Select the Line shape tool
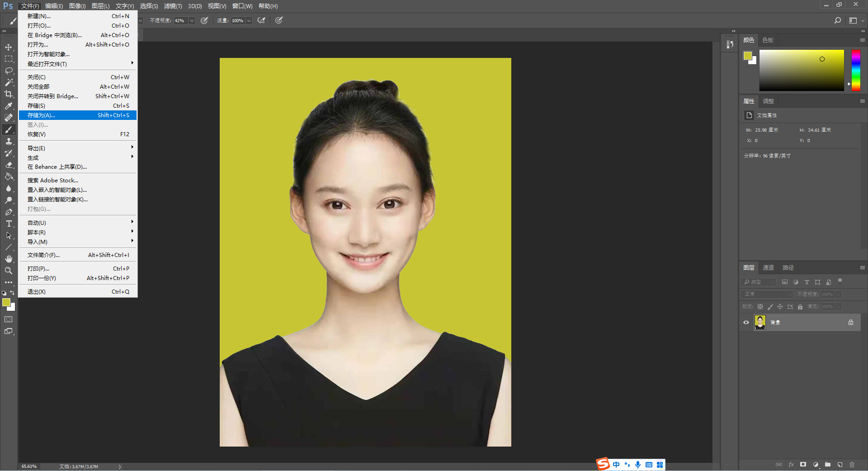Viewport: 868px width, 471px height. tap(9, 247)
